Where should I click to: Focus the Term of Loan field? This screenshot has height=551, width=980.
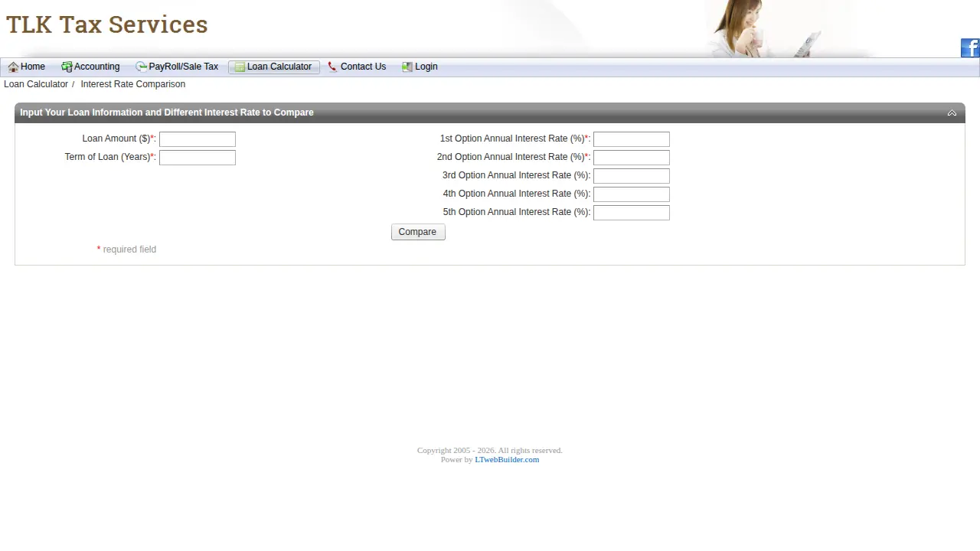pyautogui.click(x=198, y=158)
